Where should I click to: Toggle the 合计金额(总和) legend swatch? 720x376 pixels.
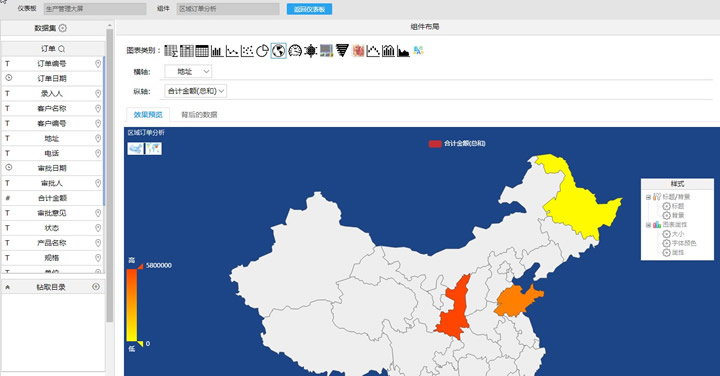click(435, 144)
